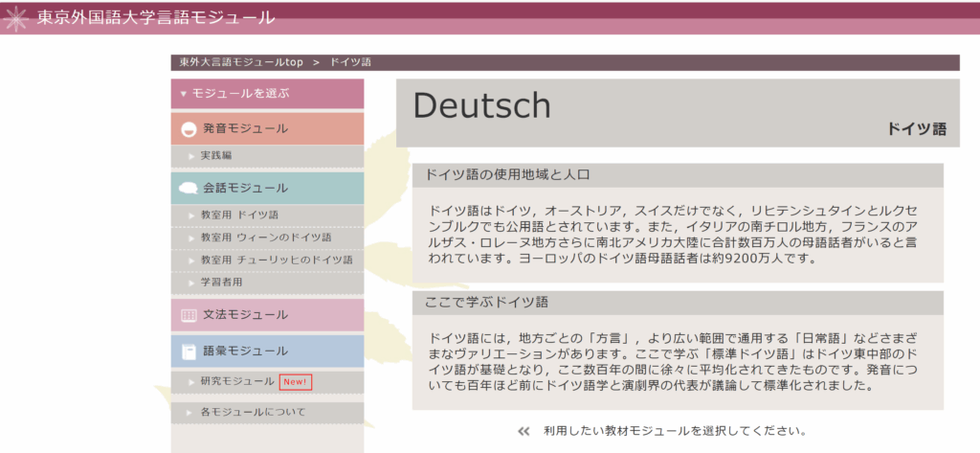Open 学習者用 conversation module

[221, 283]
